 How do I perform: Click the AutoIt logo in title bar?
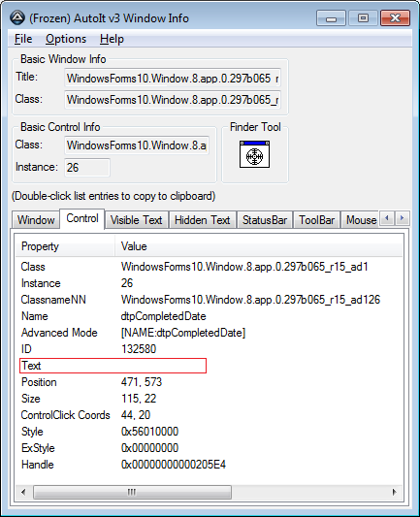pos(17,17)
